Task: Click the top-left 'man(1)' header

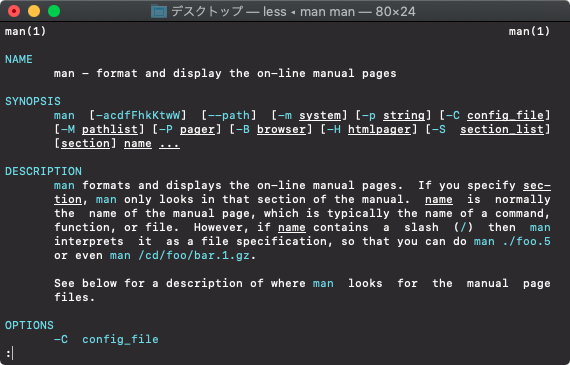Action: click(25, 32)
